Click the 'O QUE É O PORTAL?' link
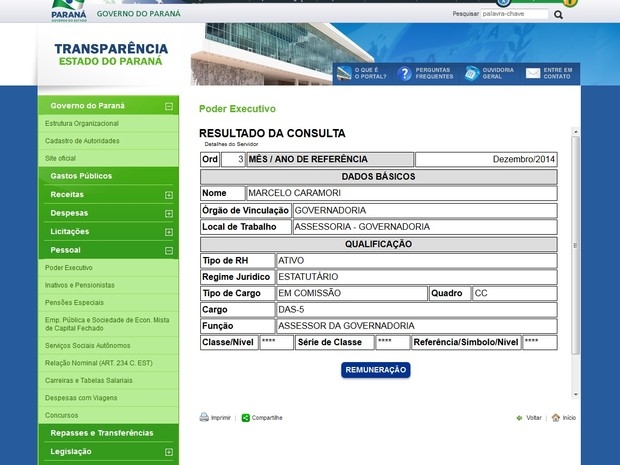 point(370,73)
